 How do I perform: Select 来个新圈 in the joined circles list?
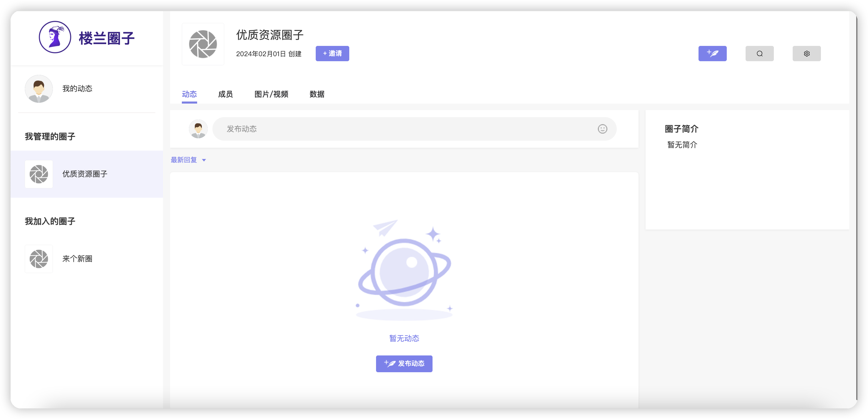87,259
